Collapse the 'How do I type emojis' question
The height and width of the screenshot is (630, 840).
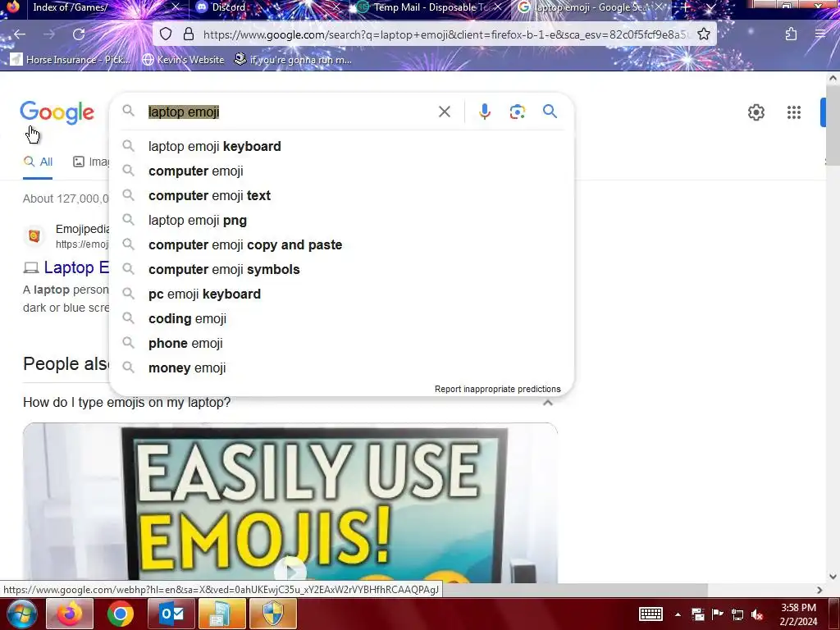547,402
